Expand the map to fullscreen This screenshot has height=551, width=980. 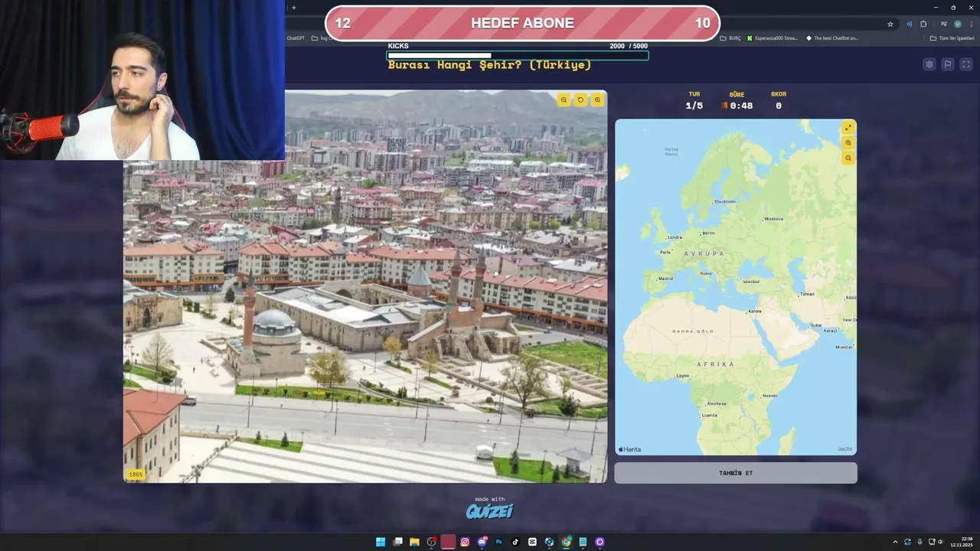tap(848, 128)
